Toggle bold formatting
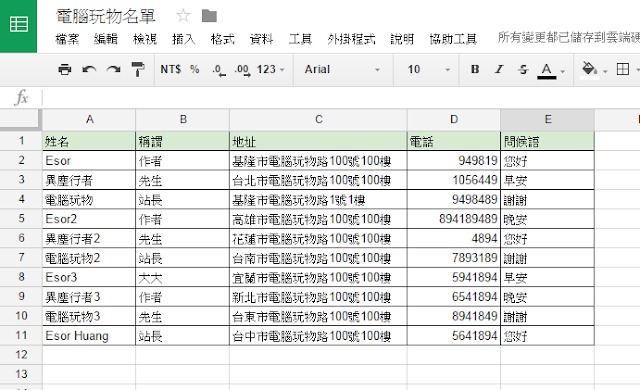640x390 pixels. [x=475, y=69]
